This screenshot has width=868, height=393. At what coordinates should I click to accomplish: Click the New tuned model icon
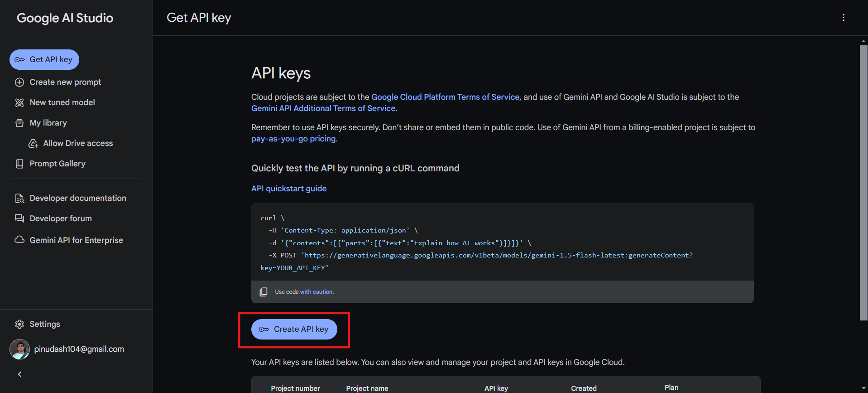[x=19, y=102]
